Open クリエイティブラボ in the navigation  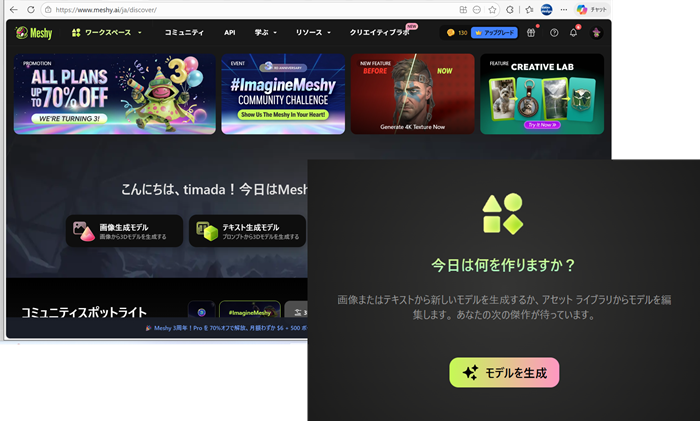pyautogui.click(x=379, y=33)
